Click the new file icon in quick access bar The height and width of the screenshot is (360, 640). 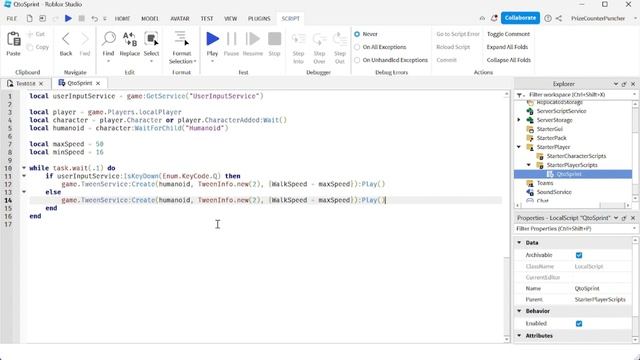tap(29, 18)
